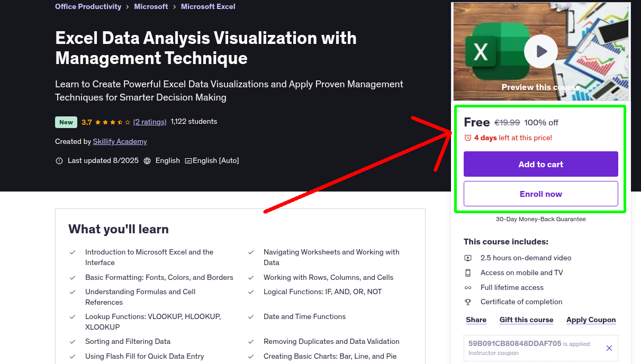The image size is (641, 364).
Task: Click the last updated info icon
Action: [x=59, y=161]
